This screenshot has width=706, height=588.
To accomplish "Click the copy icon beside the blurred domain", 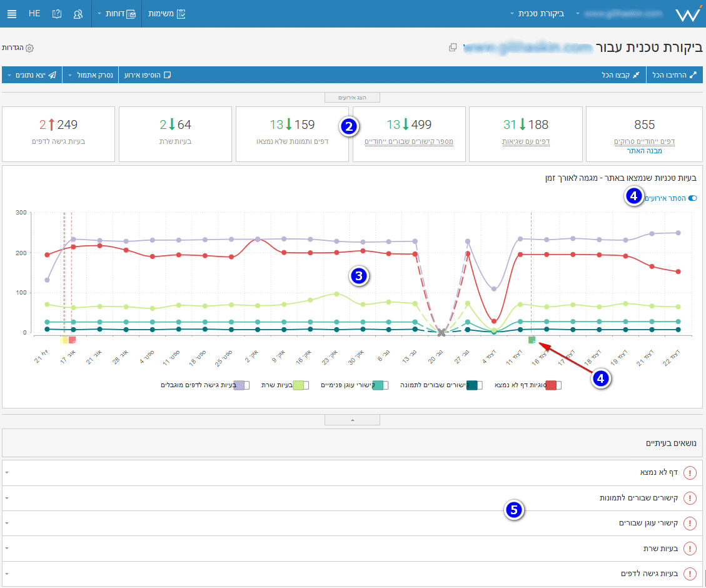I will tap(453, 48).
